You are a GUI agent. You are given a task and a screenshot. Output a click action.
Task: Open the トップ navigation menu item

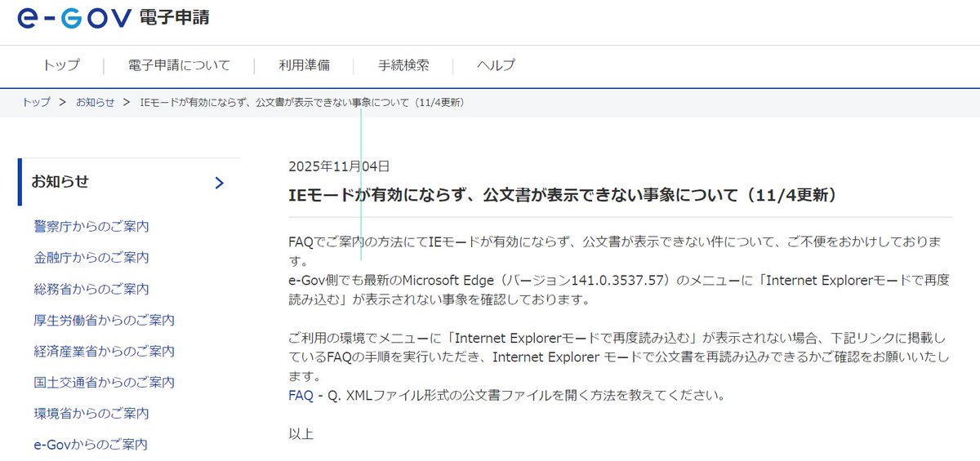click(61, 65)
